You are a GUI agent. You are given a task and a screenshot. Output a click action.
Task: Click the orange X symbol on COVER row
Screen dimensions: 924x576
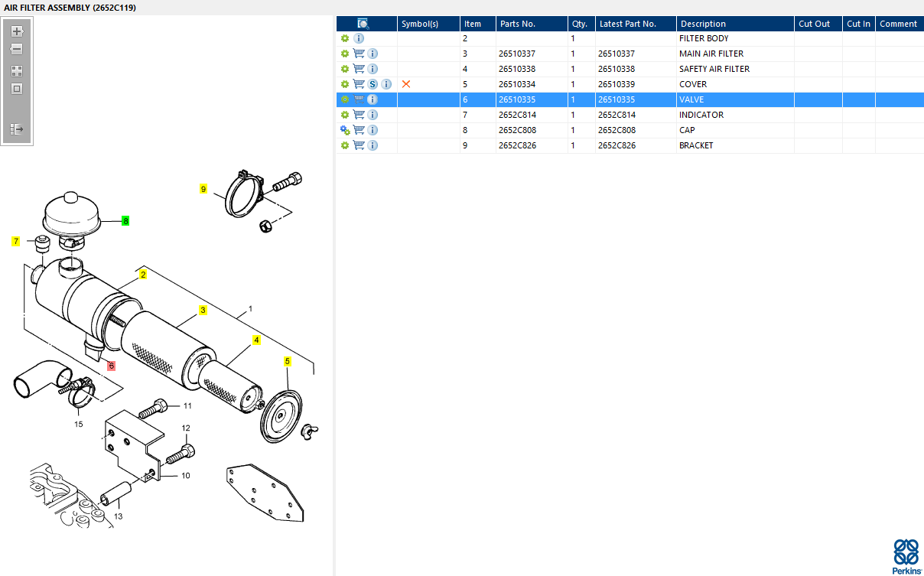(406, 84)
